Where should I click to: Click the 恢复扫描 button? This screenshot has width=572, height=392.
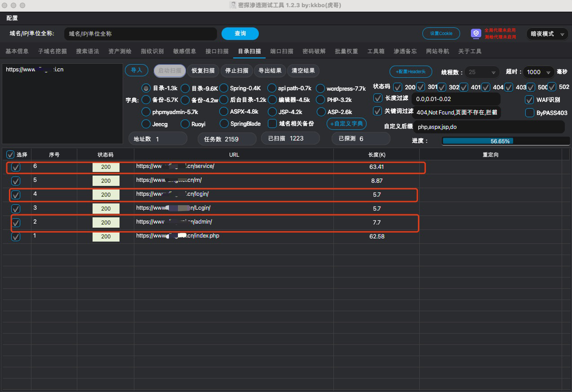203,70
